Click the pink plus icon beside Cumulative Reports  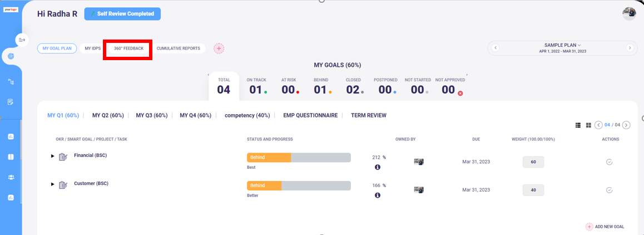click(219, 48)
